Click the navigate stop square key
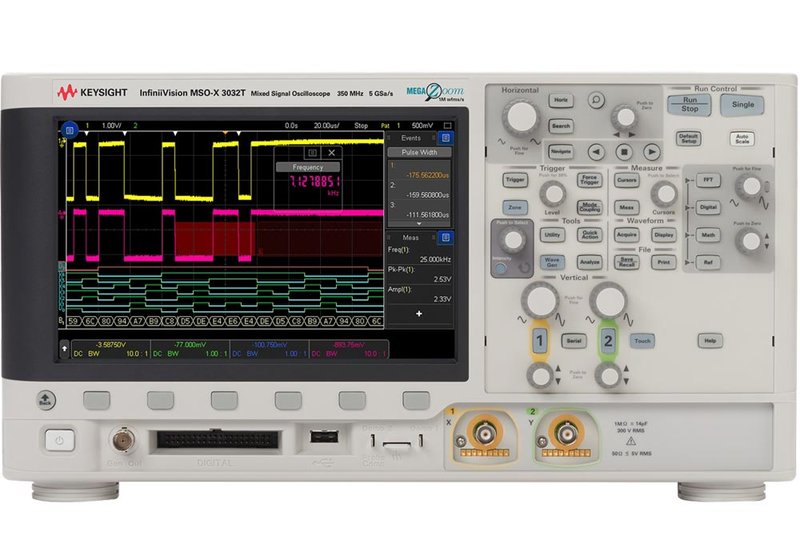Viewport: 800px width, 560px height. [623, 152]
